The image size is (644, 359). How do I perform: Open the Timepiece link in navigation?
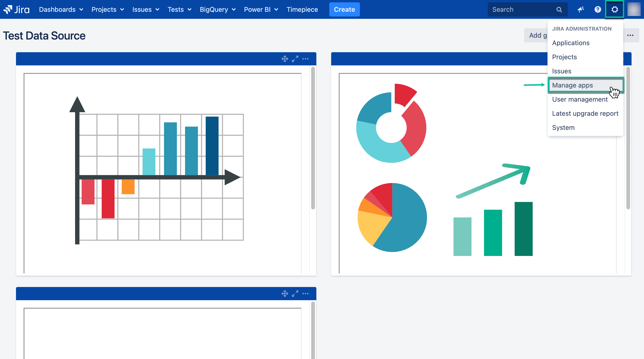[x=302, y=9]
